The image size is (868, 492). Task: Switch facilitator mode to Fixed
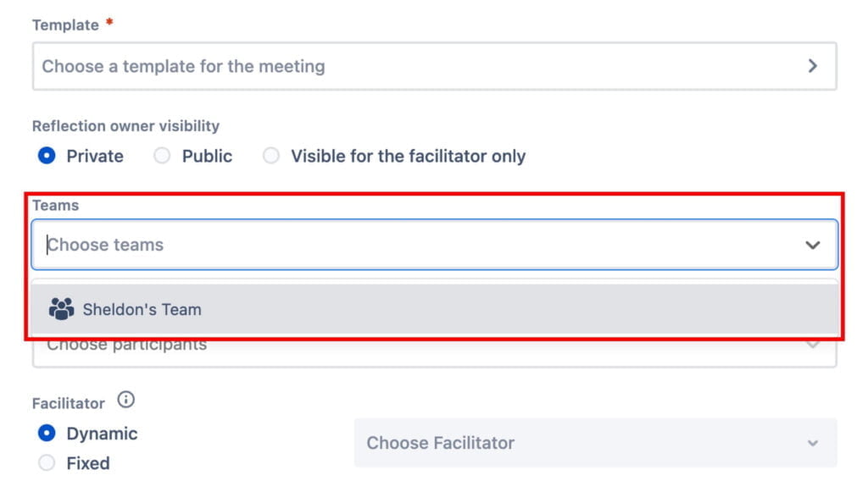pos(47,462)
